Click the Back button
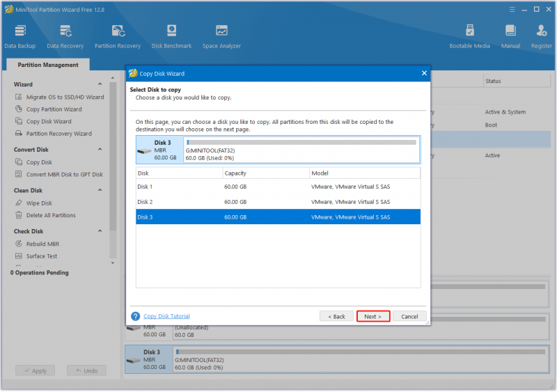The width and height of the screenshot is (557, 392). (x=336, y=316)
